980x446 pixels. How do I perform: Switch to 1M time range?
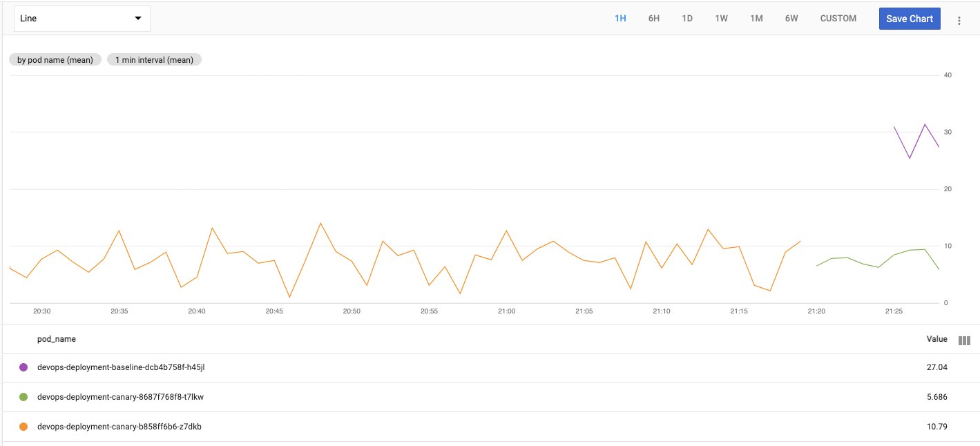(x=756, y=19)
